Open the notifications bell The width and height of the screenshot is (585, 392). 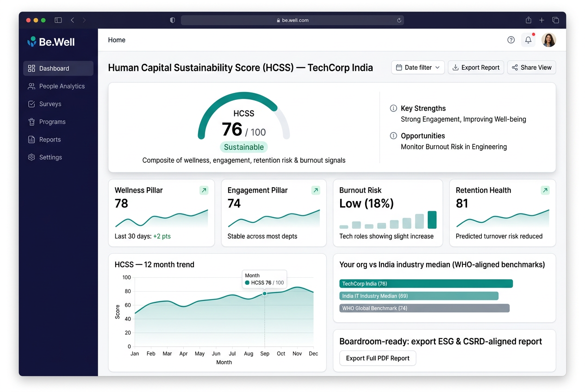click(x=528, y=40)
